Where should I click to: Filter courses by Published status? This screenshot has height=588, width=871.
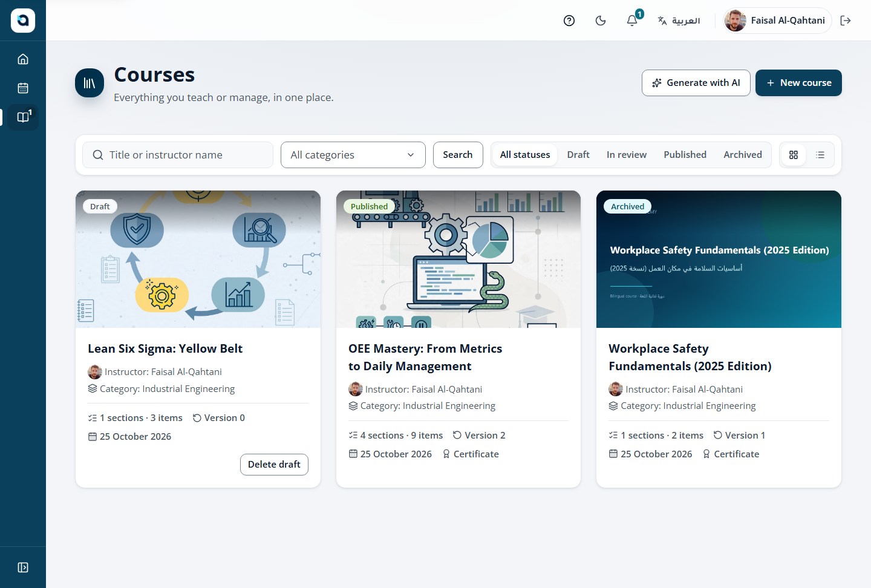click(685, 155)
